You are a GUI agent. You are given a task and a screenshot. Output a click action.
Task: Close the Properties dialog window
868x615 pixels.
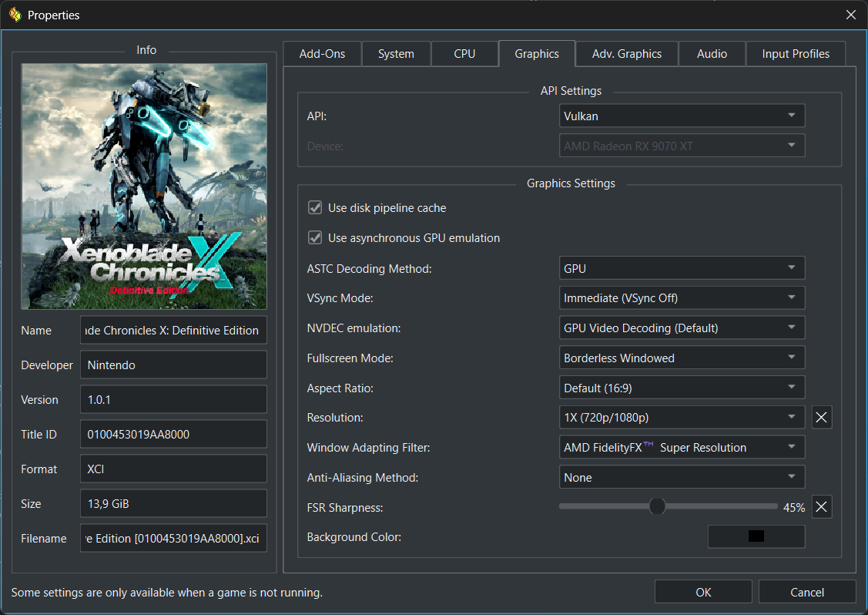[851, 15]
